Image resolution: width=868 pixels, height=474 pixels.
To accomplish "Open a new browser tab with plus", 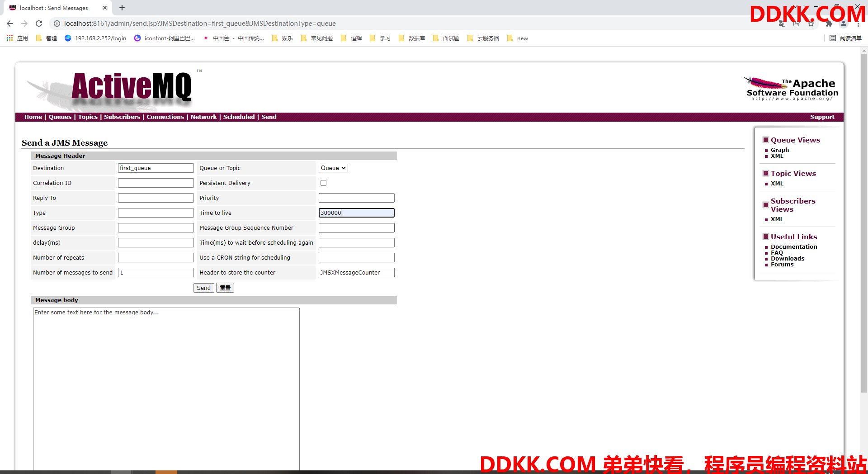I will [122, 8].
